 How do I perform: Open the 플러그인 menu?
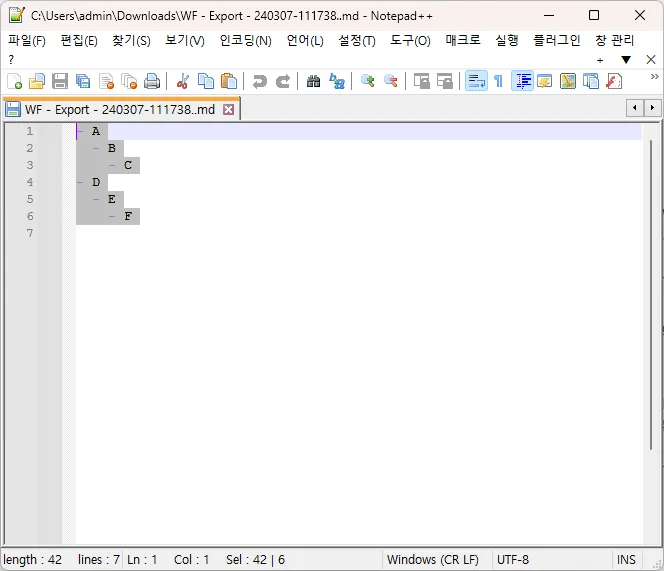pos(557,41)
